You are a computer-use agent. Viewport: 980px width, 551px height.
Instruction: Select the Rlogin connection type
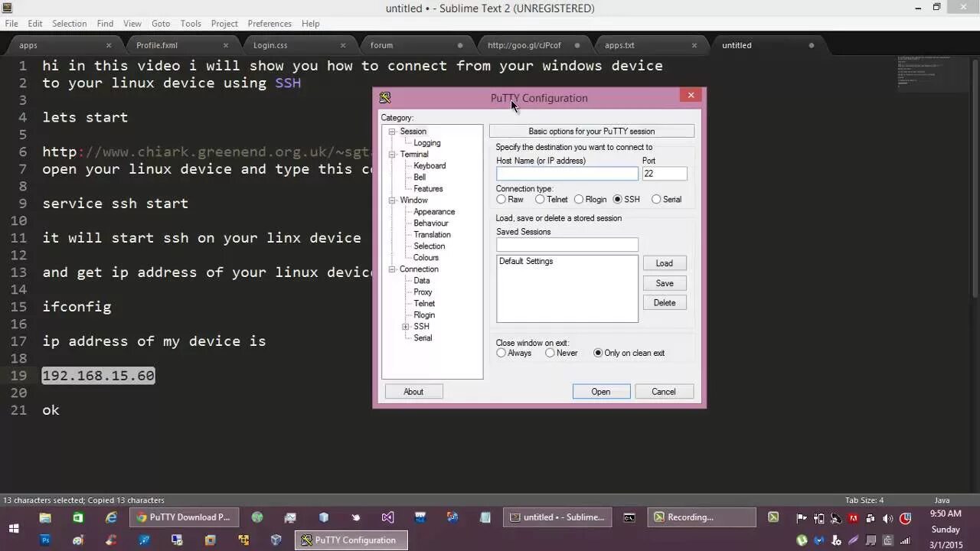click(x=579, y=199)
